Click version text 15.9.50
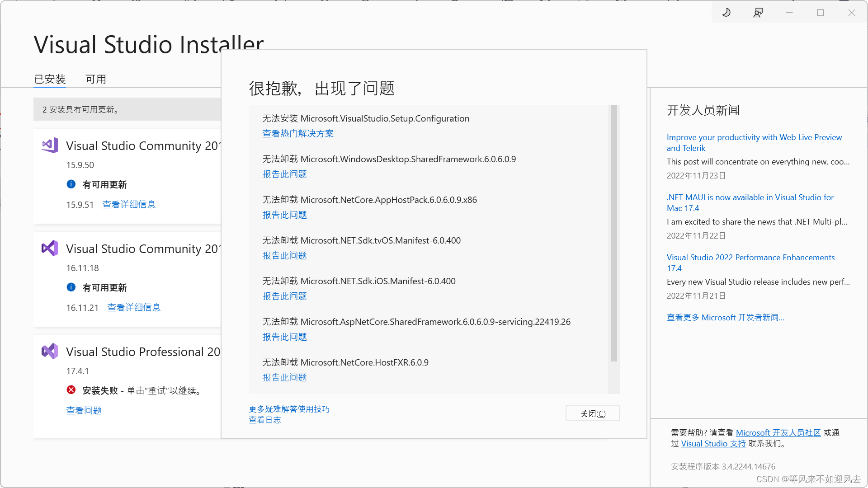This screenshot has width=868, height=488. [x=80, y=165]
